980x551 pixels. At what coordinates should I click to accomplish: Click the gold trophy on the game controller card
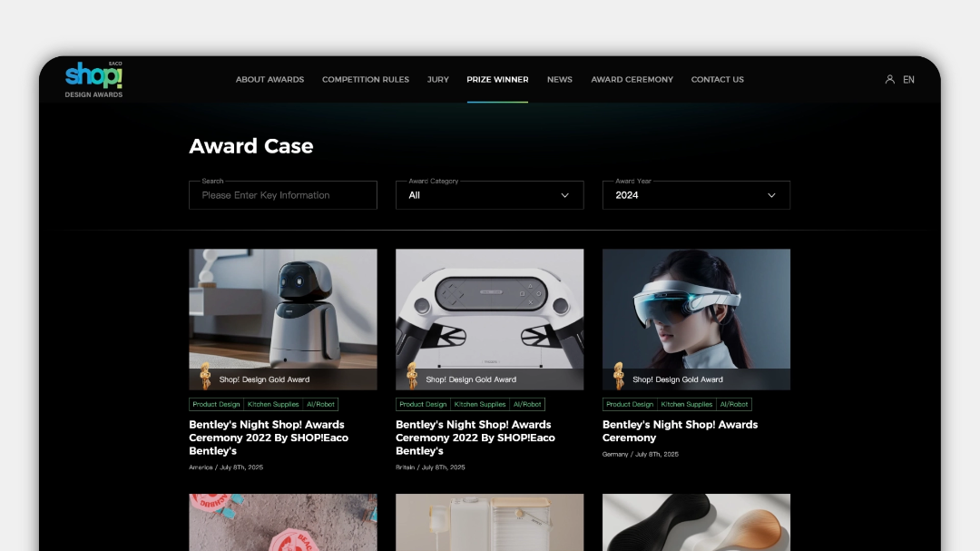click(x=412, y=376)
